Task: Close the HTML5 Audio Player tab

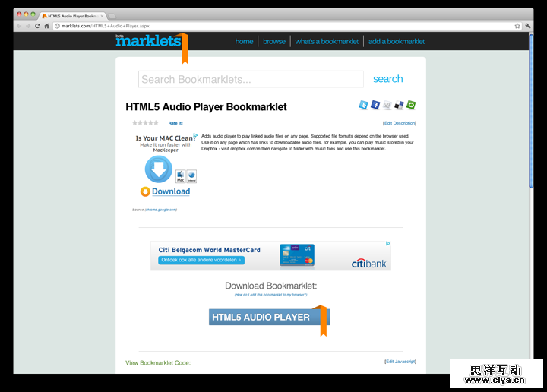Action: click(102, 16)
